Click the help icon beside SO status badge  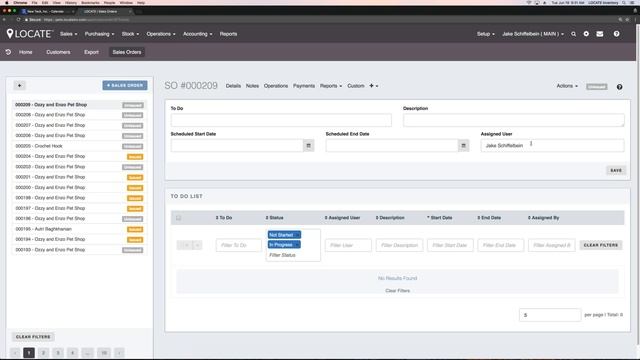pyautogui.click(x=619, y=87)
